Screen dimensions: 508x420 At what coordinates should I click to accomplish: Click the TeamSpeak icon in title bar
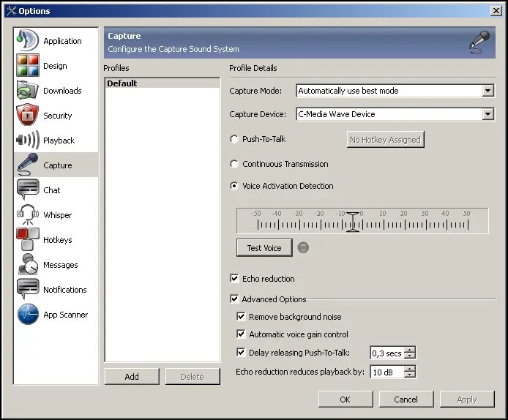click(x=11, y=11)
